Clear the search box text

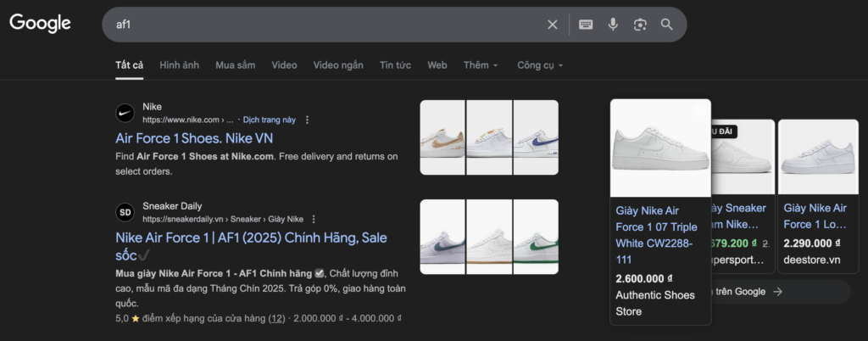point(553,25)
